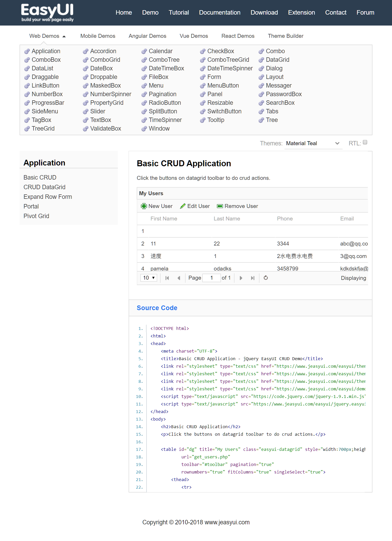The width and height of the screenshot is (392, 541).
Task: Click the gear icon beside Accordion
Action: (x=86, y=51)
